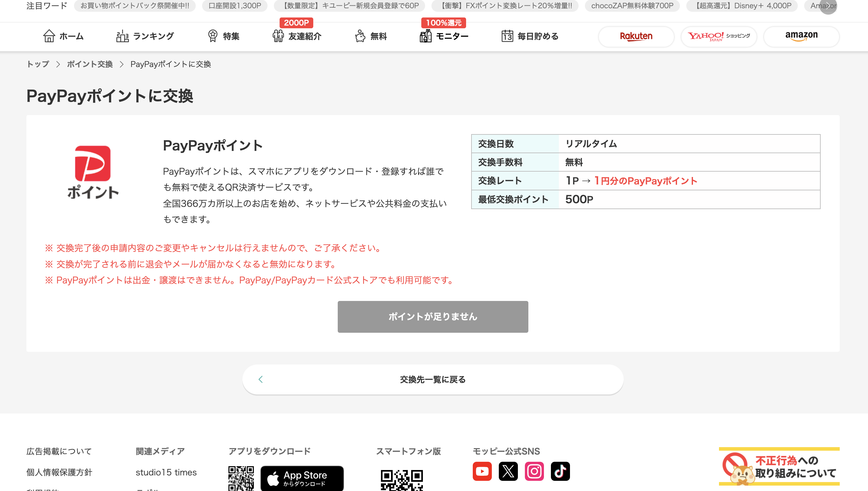The image size is (868, 491).
Task: Click the ポイント交換 breadcrumb link
Action: [x=90, y=64]
